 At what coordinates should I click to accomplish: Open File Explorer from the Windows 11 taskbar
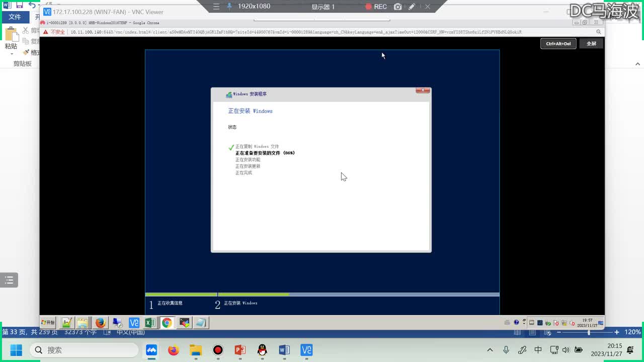[x=196, y=350]
